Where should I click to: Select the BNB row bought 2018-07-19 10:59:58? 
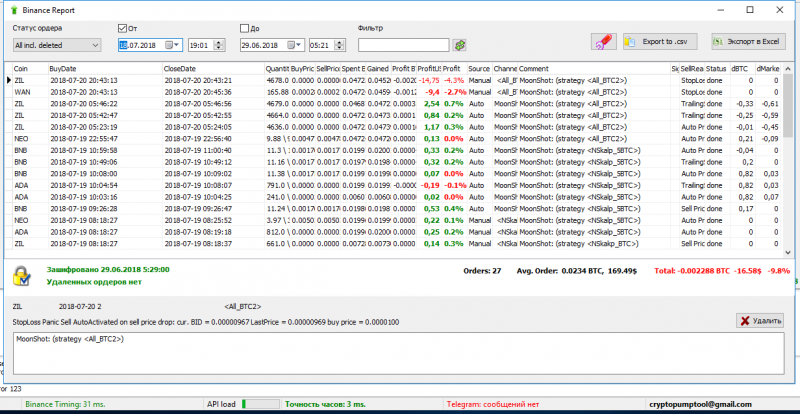coord(393,150)
